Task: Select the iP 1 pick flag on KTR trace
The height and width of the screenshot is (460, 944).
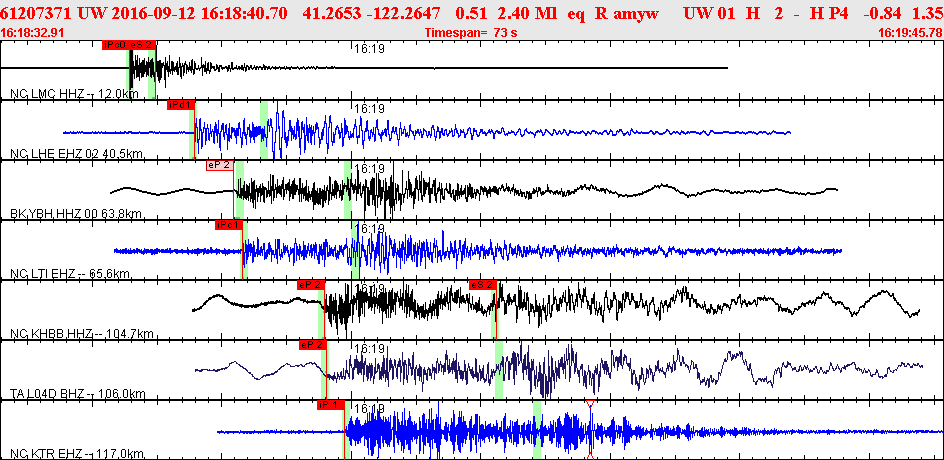Action: (331, 405)
